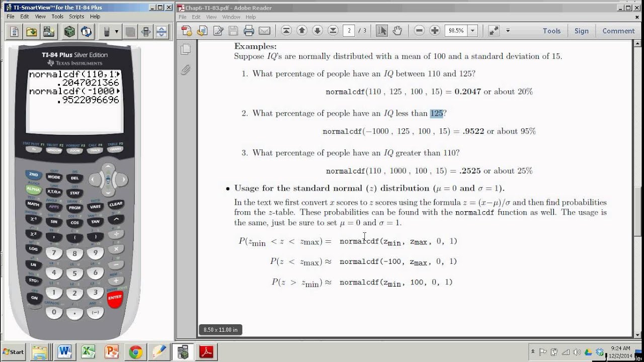Close the Adobe Reader document with small x
644x362 pixels.
click(638, 17)
